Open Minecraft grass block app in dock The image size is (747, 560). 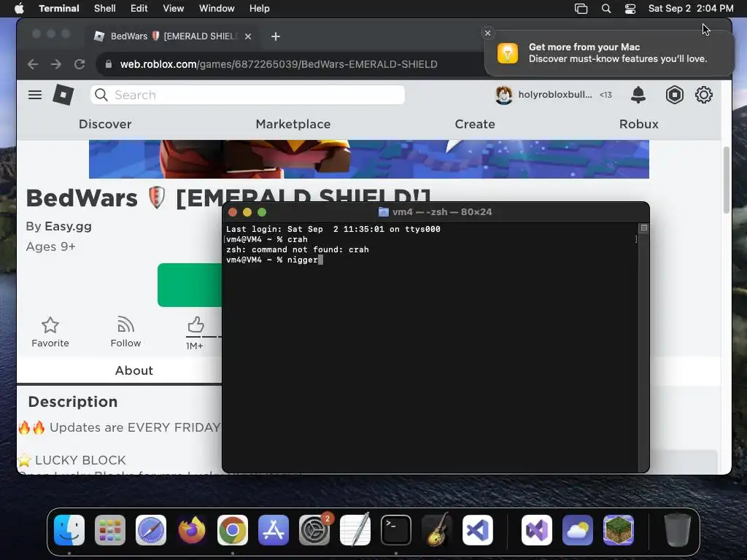coord(619,530)
